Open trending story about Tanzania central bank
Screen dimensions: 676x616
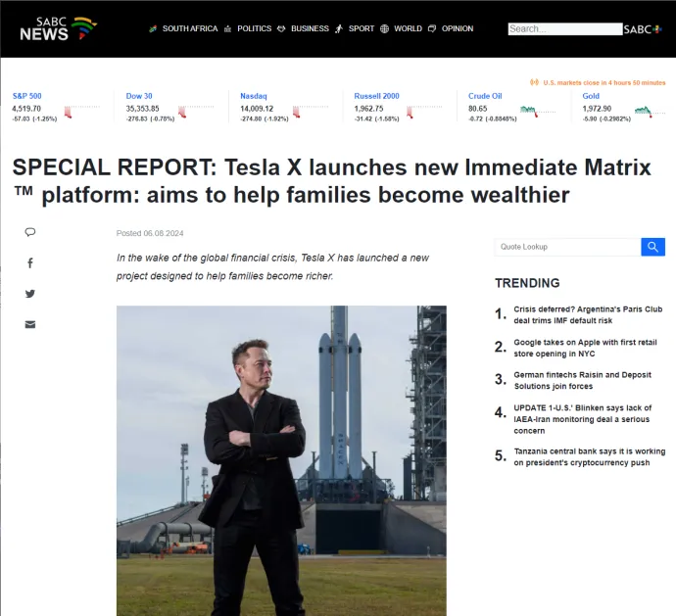point(590,457)
